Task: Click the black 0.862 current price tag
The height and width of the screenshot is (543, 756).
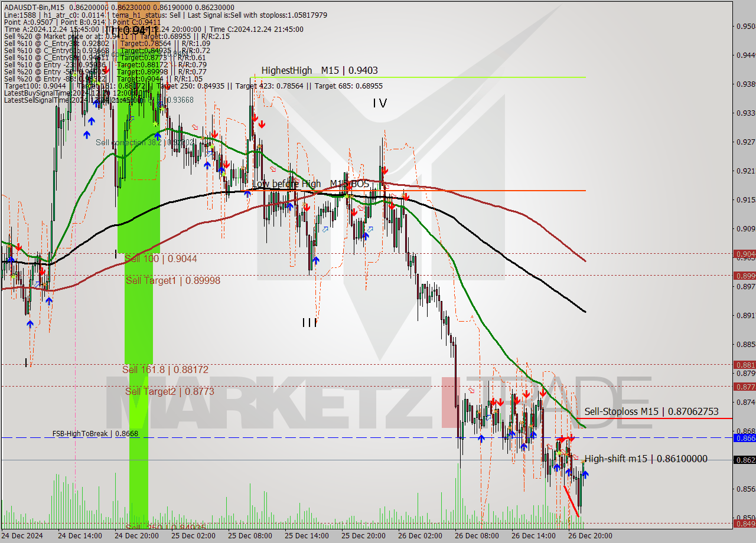Action: pyautogui.click(x=744, y=460)
